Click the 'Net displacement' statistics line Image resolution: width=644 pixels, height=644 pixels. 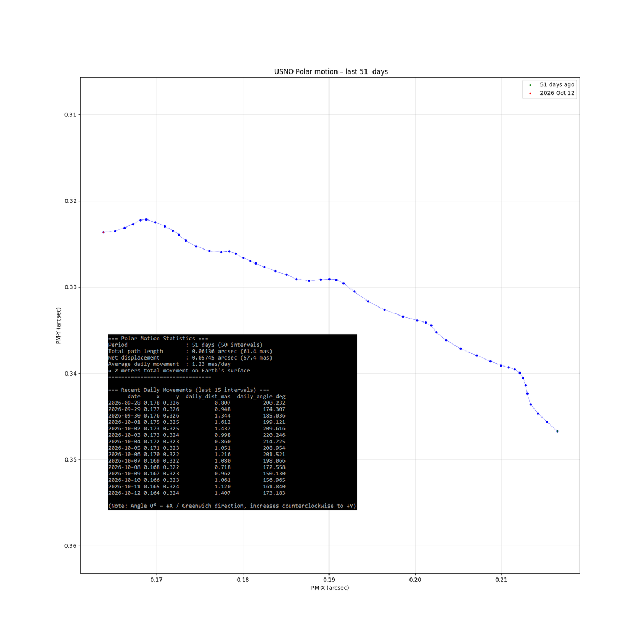191,358
